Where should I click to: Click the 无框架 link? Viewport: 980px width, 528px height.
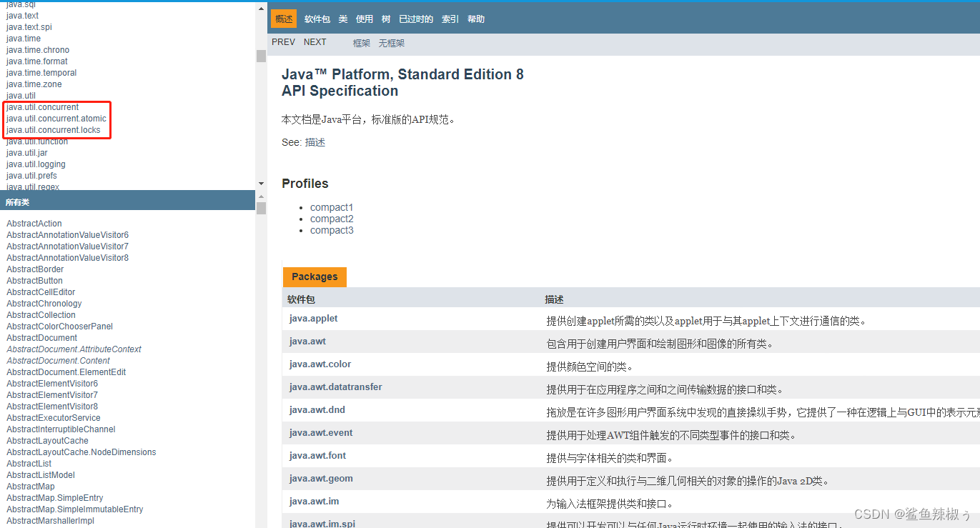391,43
